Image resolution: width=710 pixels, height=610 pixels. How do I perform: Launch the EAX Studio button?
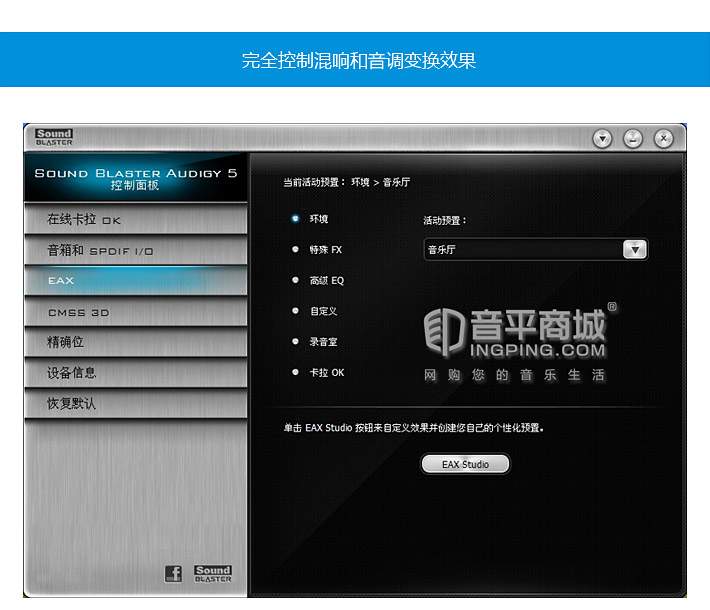pyautogui.click(x=465, y=464)
